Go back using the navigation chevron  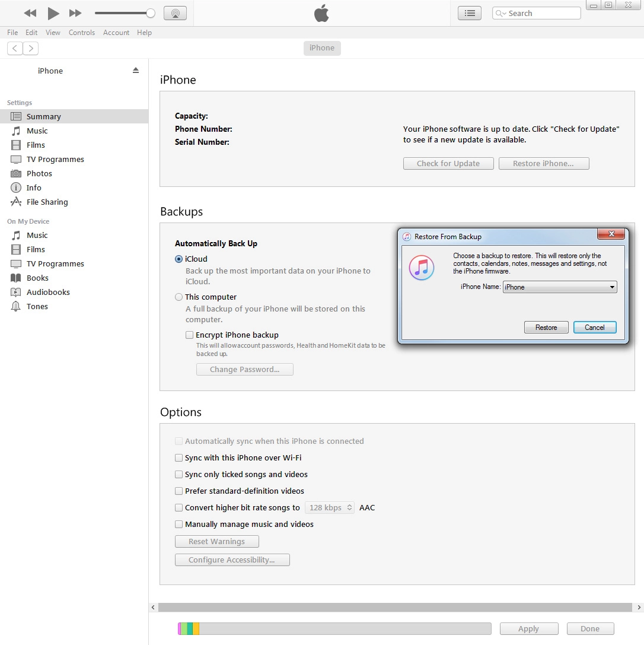point(15,49)
